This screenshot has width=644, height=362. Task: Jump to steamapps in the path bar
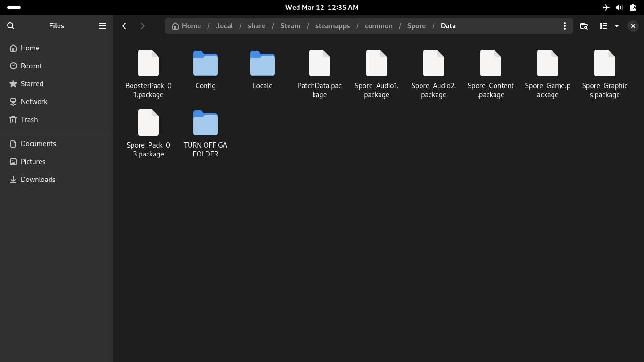pyautogui.click(x=332, y=26)
